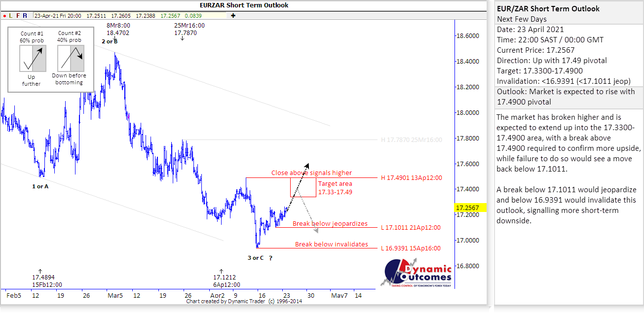Click the '2 or B' wave label
The width and height of the screenshot is (644, 314).
point(110,41)
